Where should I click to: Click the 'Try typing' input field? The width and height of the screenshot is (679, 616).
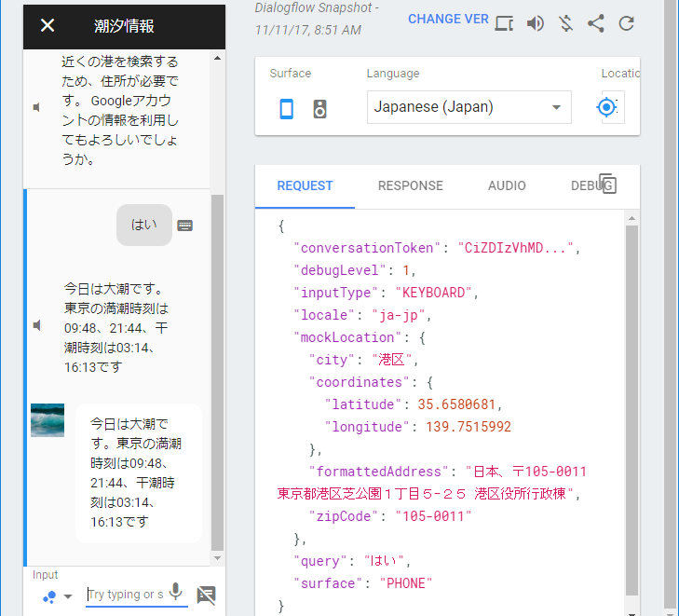pos(125,595)
